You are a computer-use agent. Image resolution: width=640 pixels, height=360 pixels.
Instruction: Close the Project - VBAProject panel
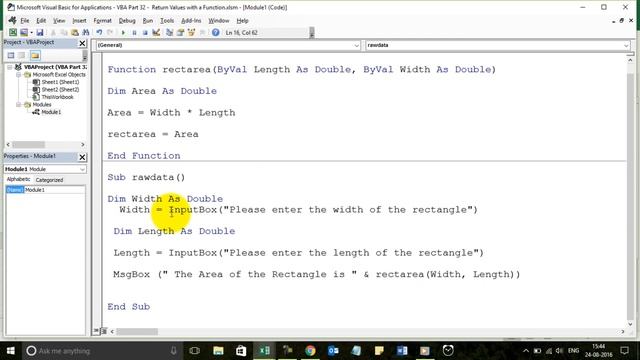click(82, 43)
